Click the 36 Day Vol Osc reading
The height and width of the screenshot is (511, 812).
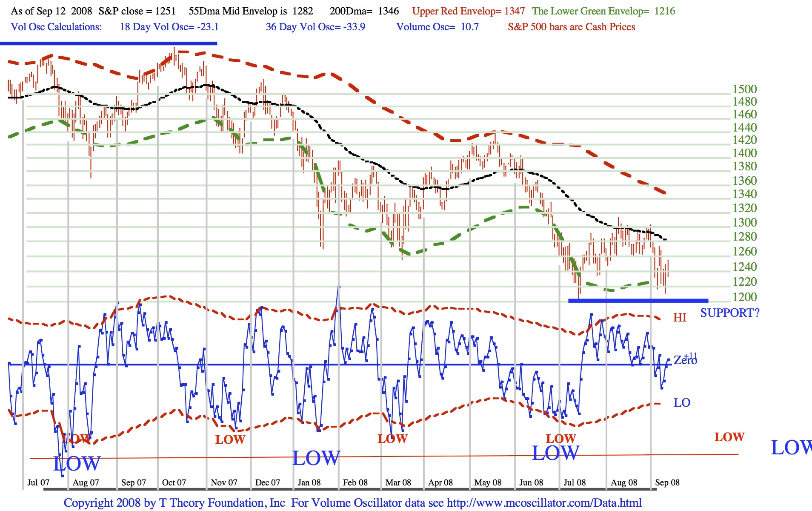[315, 27]
